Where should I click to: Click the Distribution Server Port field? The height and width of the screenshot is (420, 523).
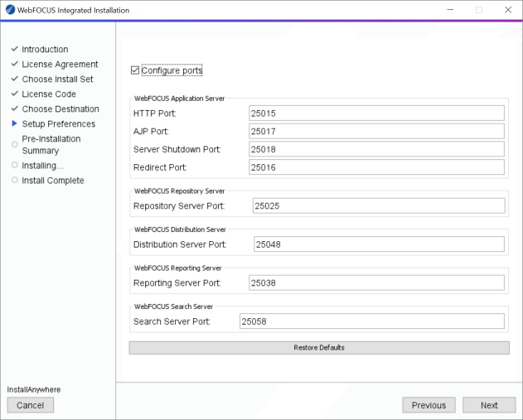378,244
